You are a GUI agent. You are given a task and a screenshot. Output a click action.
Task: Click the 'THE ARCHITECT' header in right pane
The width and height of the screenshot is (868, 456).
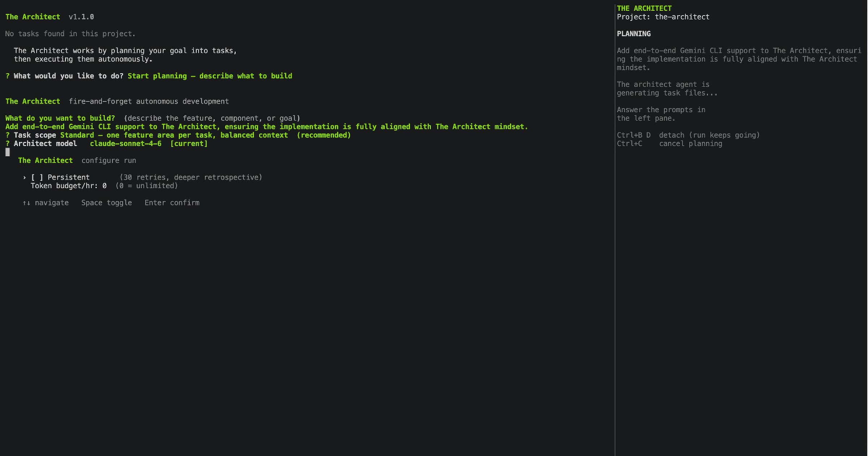point(644,8)
